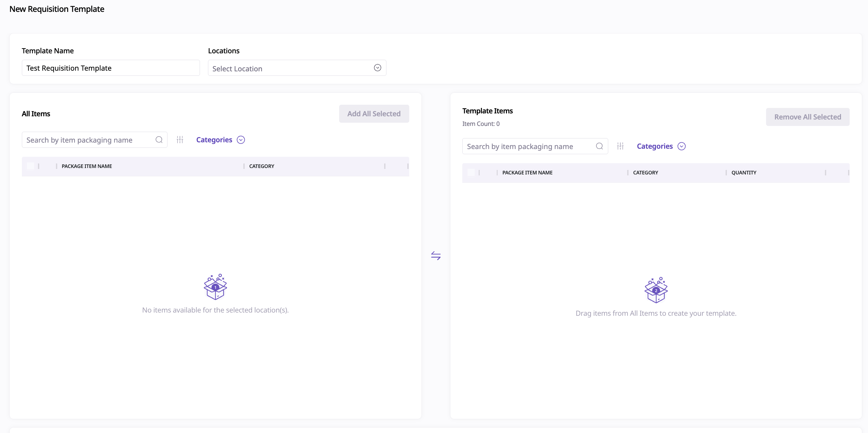Click Add All Selected button
The image size is (868, 433).
374,114
